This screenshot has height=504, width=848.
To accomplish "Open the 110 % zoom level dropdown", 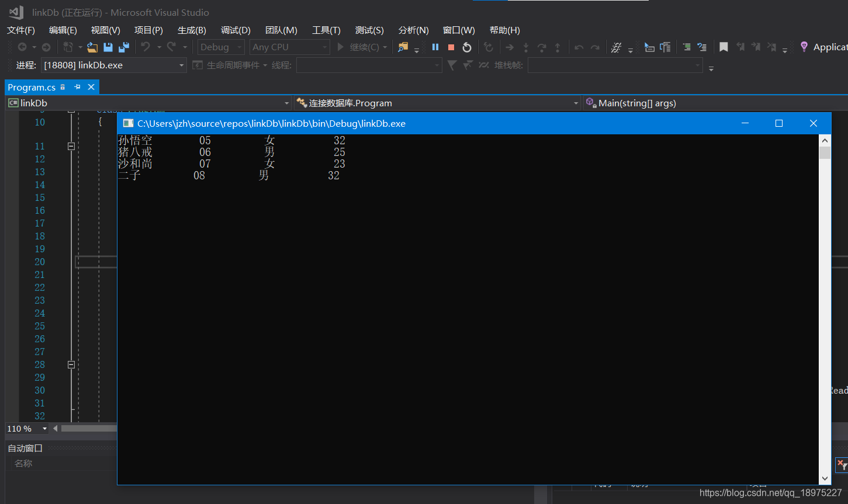I will point(27,429).
